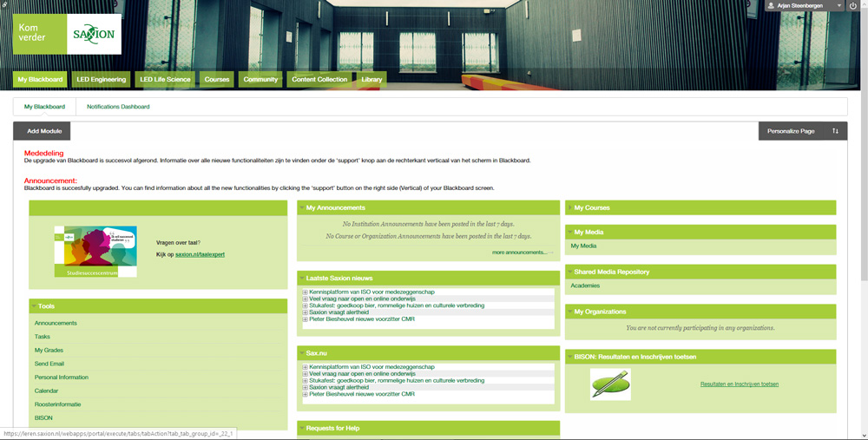
Task: Expand Veel vraag naar open in Laatste Saxion nieuws
Action: pyautogui.click(x=305, y=299)
